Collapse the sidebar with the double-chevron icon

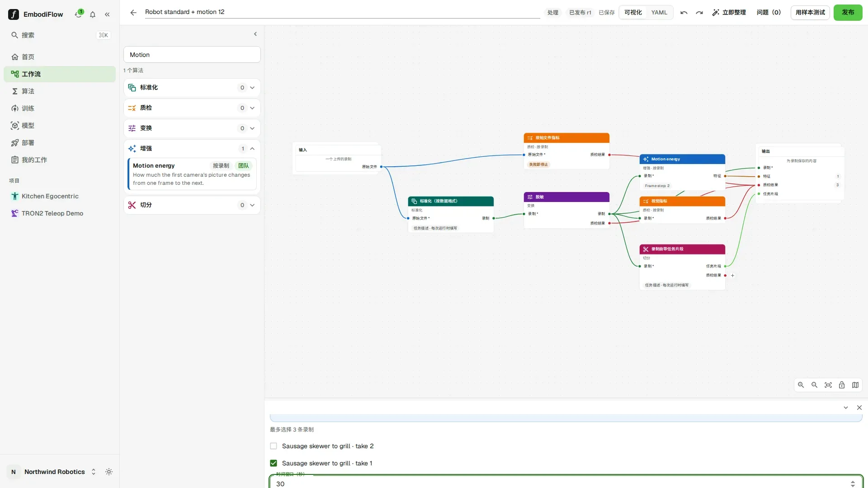[107, 14]
